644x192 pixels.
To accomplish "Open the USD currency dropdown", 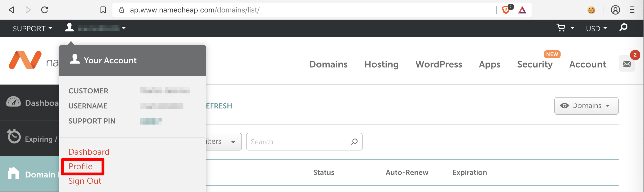I will pos(596,29).
